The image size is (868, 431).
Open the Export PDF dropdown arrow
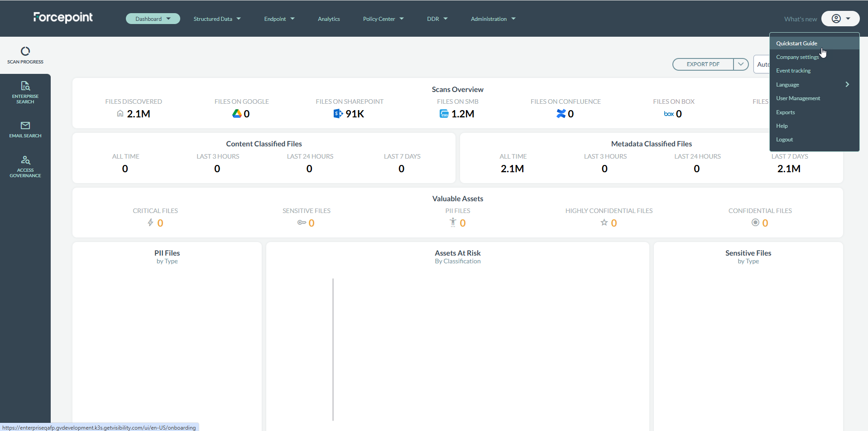click(741, 64)
